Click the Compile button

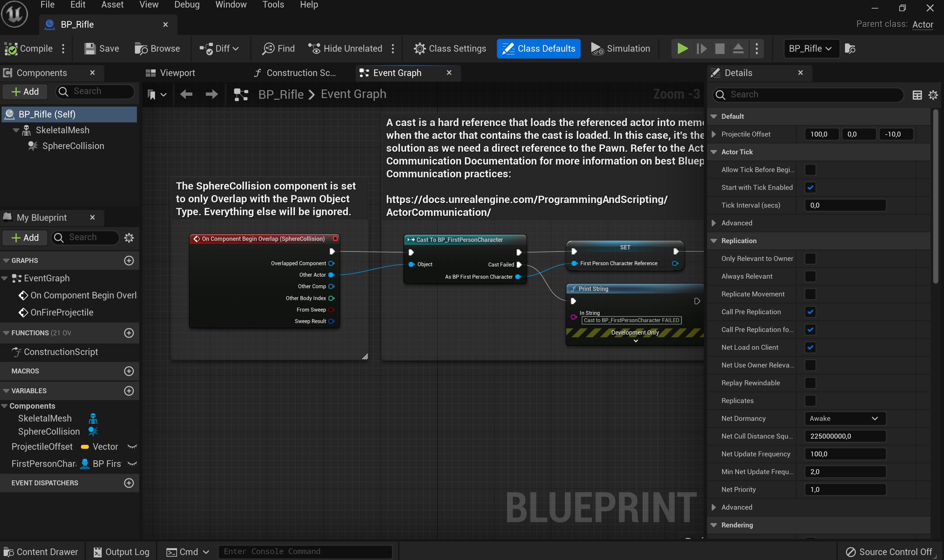point(28,49)
